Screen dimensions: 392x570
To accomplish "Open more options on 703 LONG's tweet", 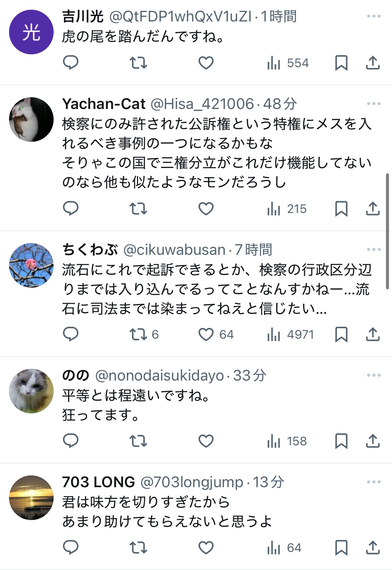I will (x=374, y=482).
